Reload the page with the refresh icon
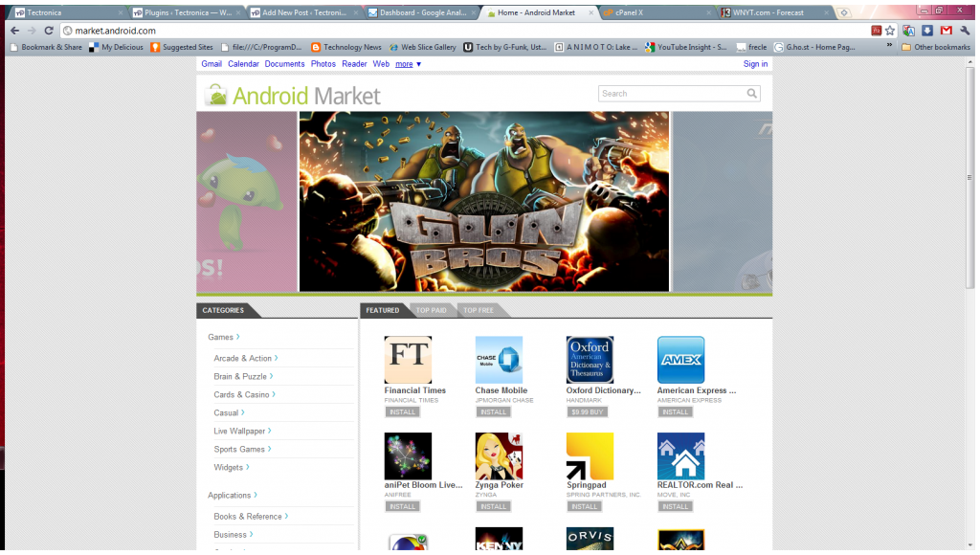Viewport: 980px width, 555px height. click(49, 31)
